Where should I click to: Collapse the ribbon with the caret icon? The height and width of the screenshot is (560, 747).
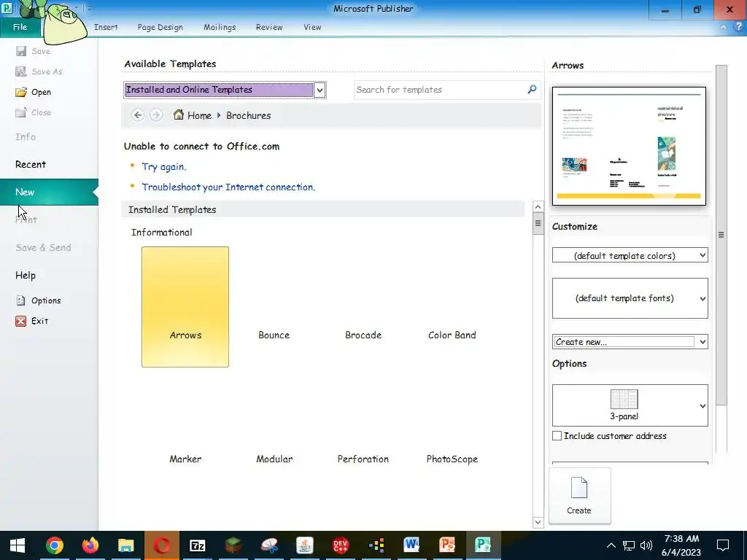pyautogui.click(x=723, y=27)
